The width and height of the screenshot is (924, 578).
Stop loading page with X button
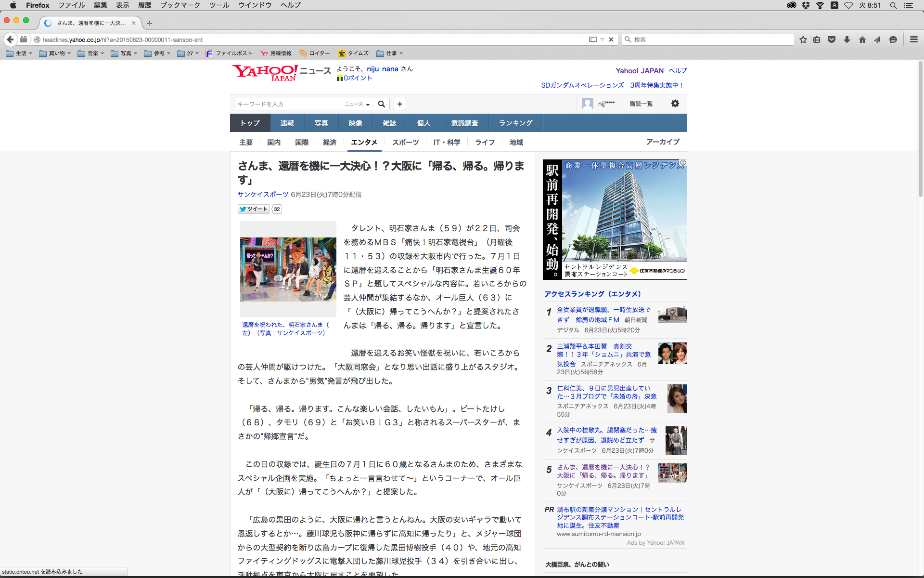click(x=611, y=39)
